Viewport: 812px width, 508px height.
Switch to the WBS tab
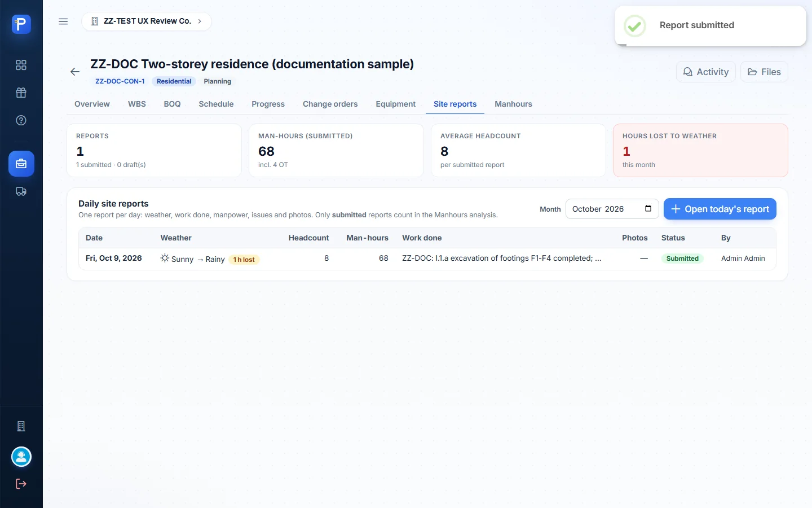coord(137,104)
